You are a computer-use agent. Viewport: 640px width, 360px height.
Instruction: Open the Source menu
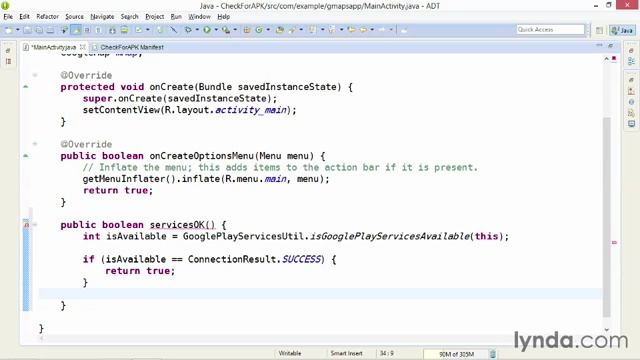tap(74, 17)
